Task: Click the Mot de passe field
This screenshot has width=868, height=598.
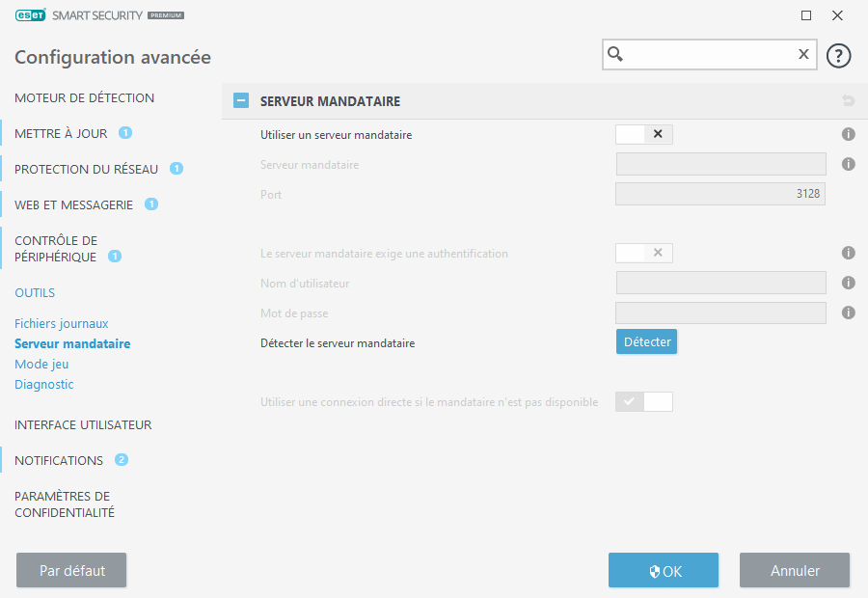Action: coord(720,313)
